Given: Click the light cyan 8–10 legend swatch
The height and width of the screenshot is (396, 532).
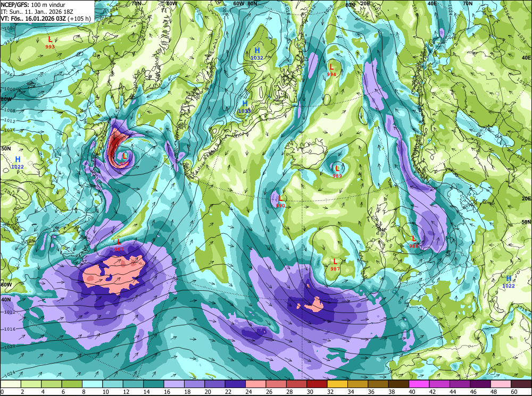Looking at the screenshot, I should pyautogui.click(x=93, y=384).
